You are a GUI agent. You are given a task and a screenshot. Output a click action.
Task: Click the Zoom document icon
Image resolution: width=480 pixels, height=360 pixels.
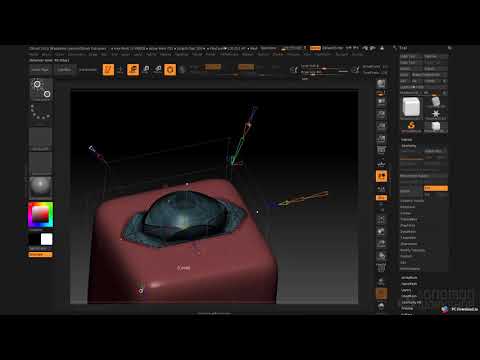coord(381,114)
